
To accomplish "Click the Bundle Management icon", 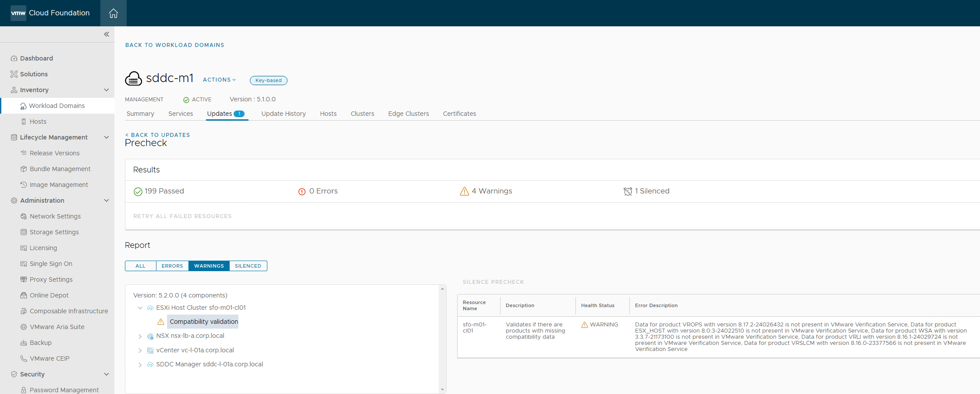I will pos(24,169).
